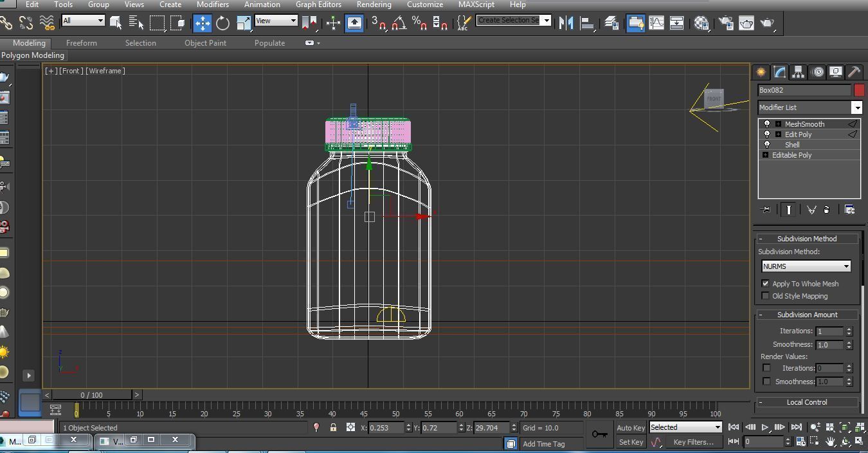Open the Display command panel tab
The height and width of the screenshot is (453, 868).
pos(835,72)
